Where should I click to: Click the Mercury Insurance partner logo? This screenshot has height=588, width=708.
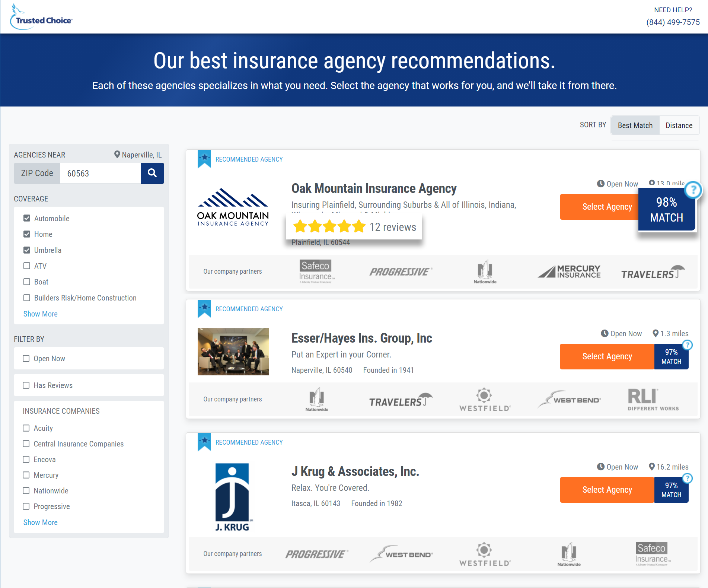[x=569, y=272]
